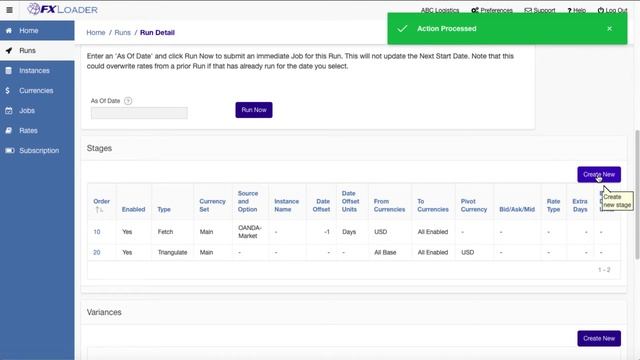The height and width of the screenshot is (360, 640).
Task: Click the Log Out power icon
Action: click(x=601, y=10)
